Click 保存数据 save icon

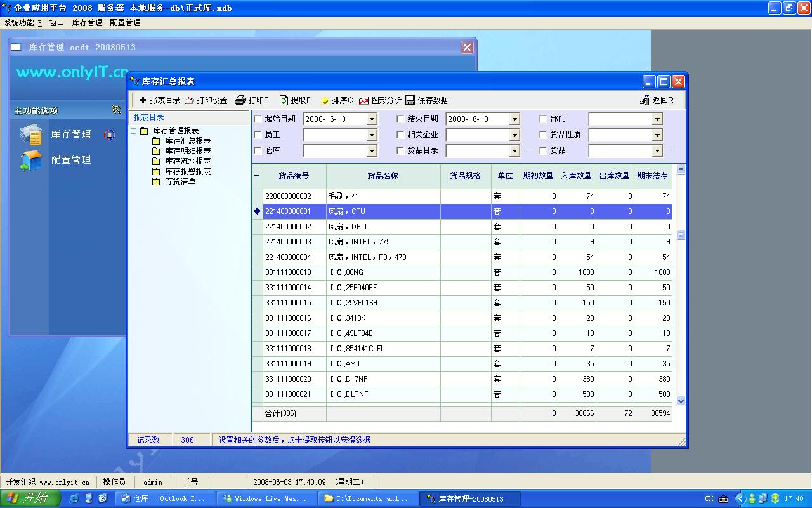tap(410, 100)
